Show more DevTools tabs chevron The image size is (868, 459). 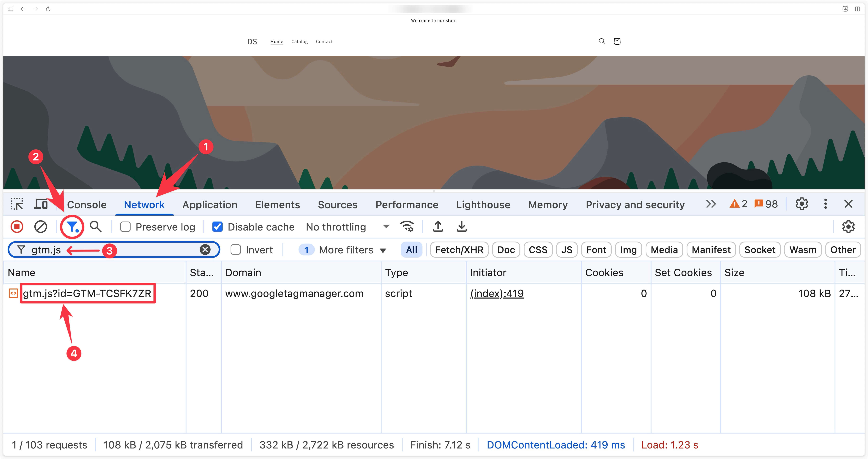pyautogui.click(x=711, y=204)
